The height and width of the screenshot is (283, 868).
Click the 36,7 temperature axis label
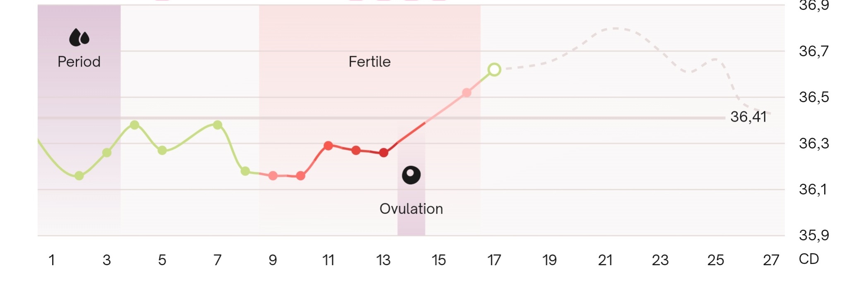coord(814,51)
